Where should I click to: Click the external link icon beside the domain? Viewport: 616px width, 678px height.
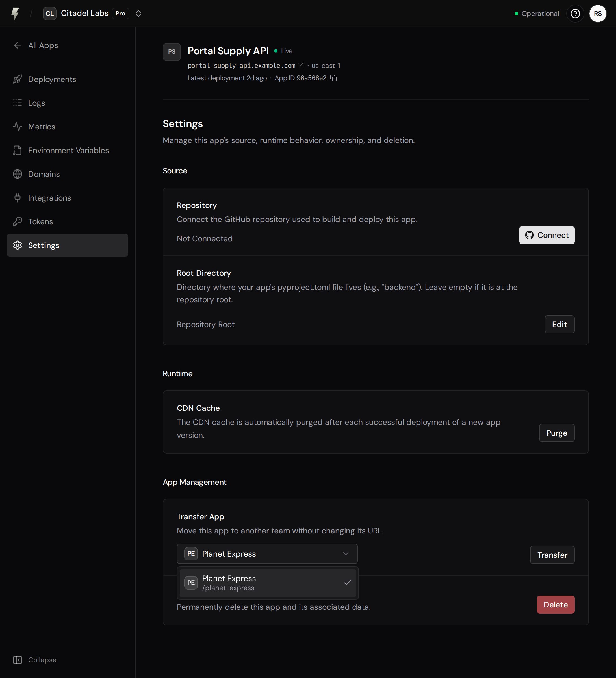pos(301,66)
